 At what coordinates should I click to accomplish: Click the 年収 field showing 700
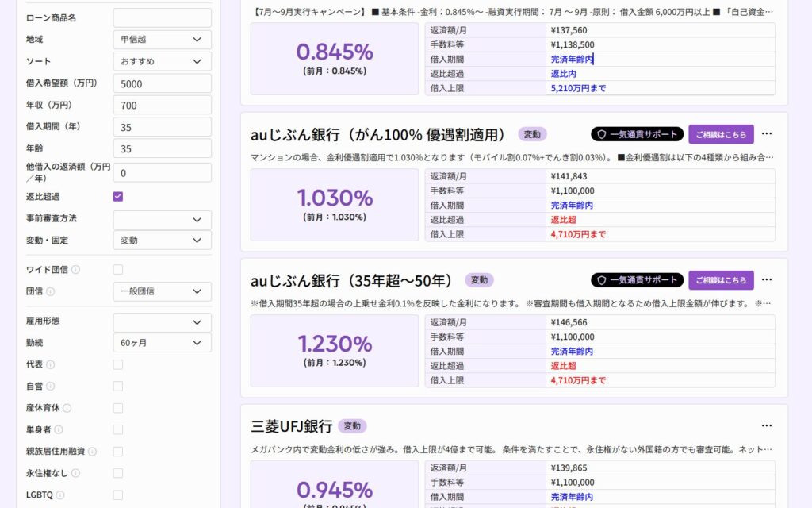162,106
